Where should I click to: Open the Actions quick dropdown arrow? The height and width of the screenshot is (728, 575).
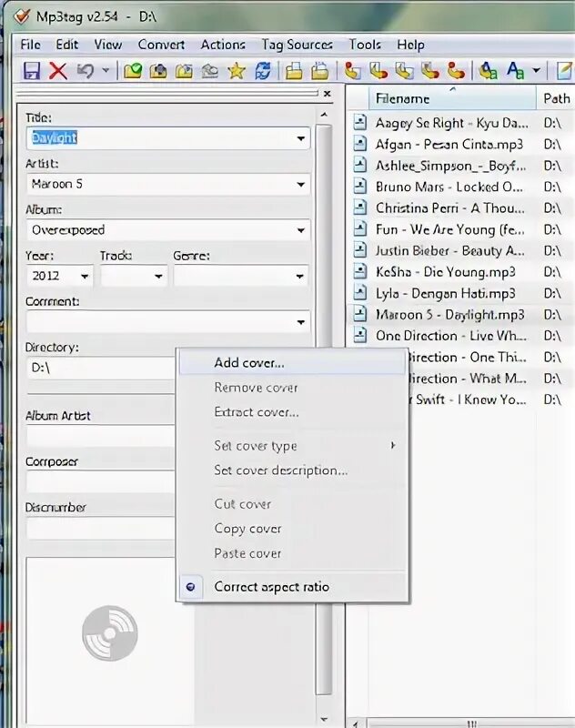tap(537, 71)
